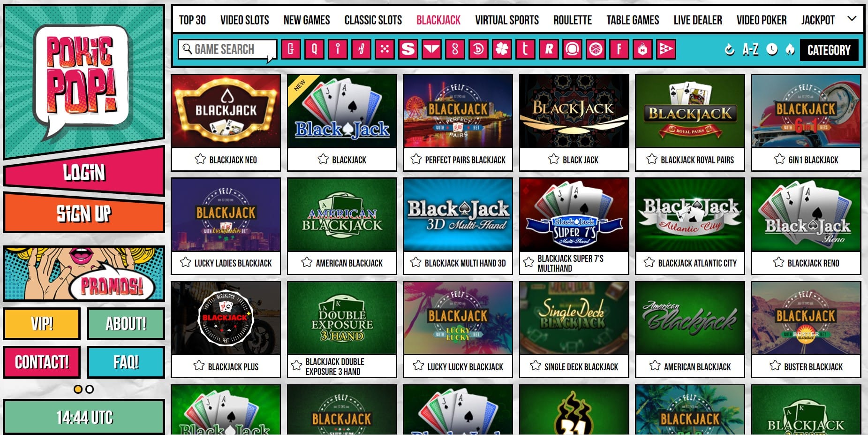
Task: Select the R provider filter icon
Action: [x=549, y=49]
